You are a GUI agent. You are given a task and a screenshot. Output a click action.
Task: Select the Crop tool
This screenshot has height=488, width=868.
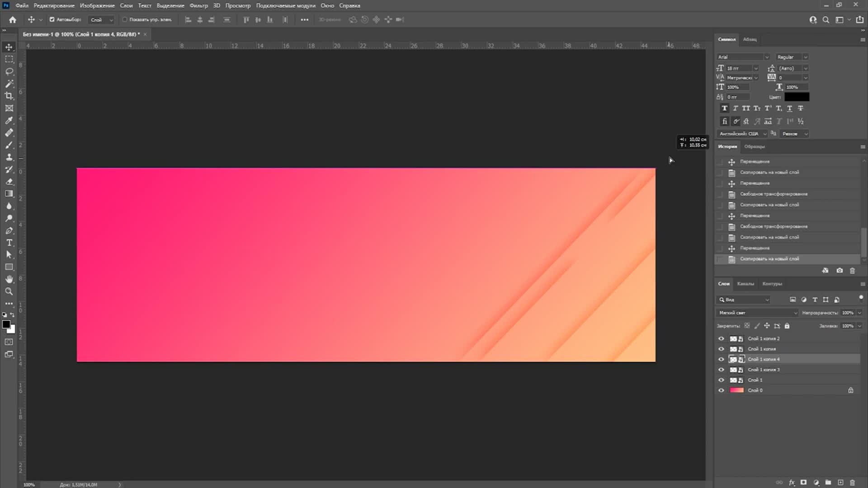pyautogui.click(x=9, y=96)
